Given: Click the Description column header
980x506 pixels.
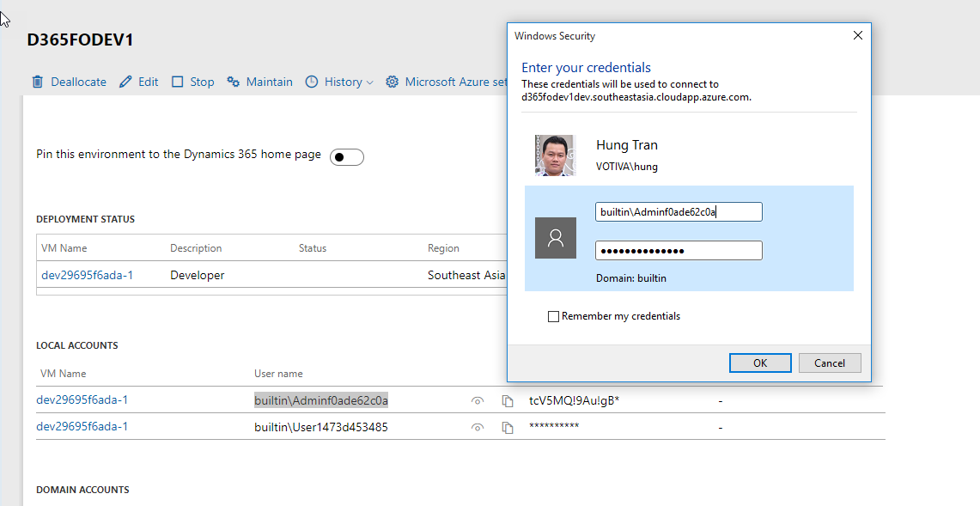Looking at the screenshot, I should click(x=196, y=248).
